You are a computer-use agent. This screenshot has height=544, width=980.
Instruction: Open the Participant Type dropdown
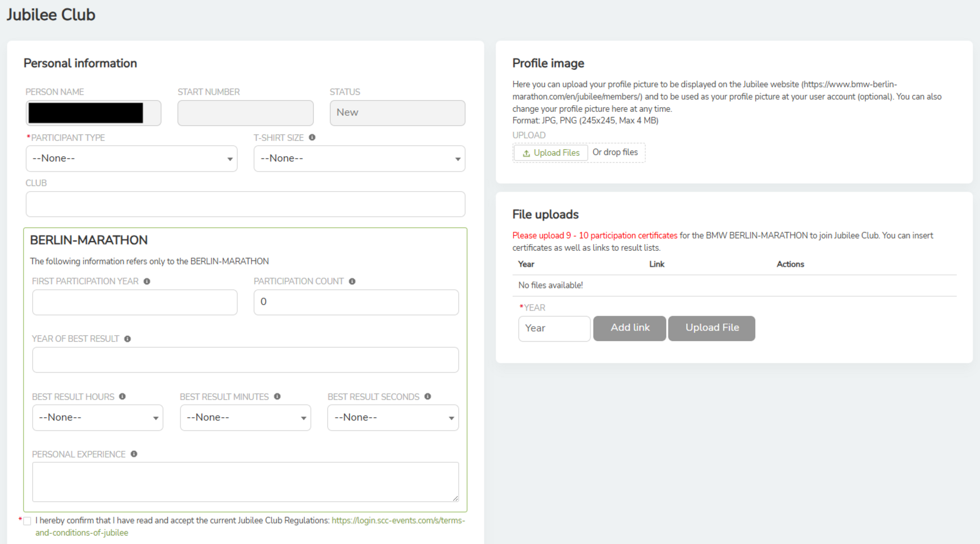click(x=131, y=159)
